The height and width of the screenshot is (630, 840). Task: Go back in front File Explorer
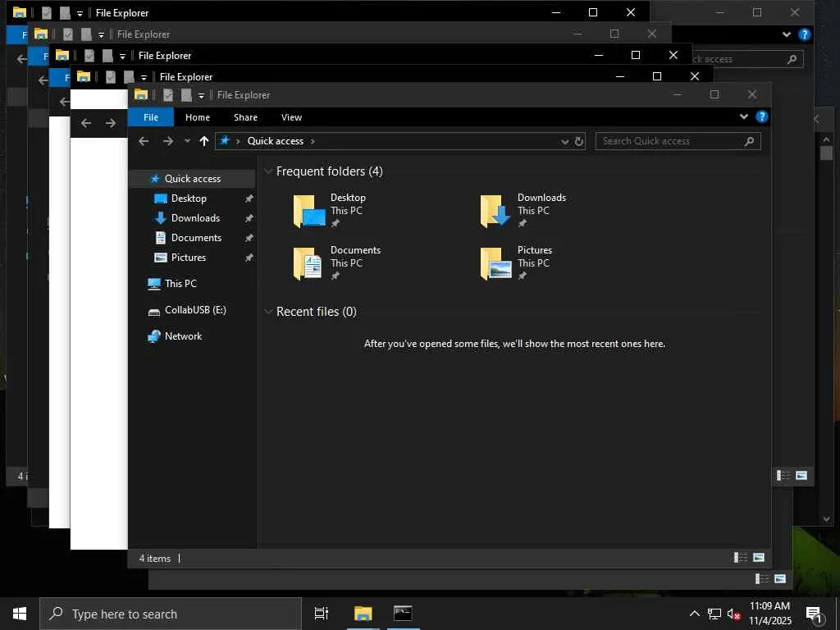(144, 141)
